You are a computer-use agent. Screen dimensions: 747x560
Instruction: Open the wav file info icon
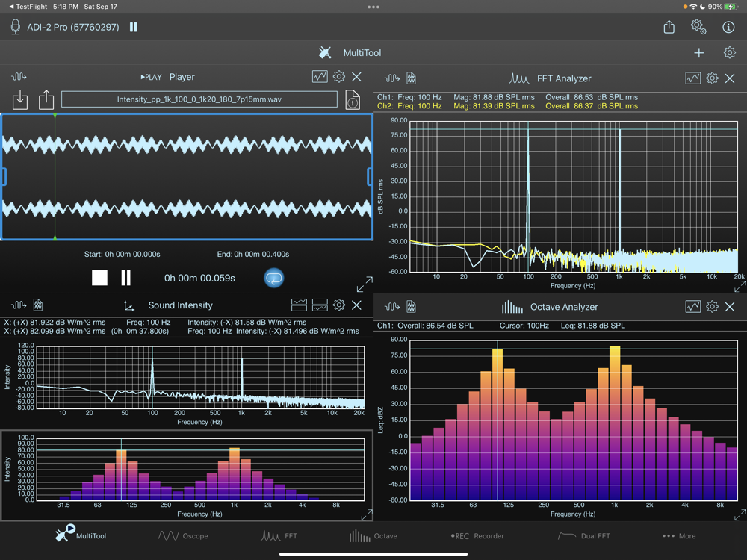coord(353,99)
